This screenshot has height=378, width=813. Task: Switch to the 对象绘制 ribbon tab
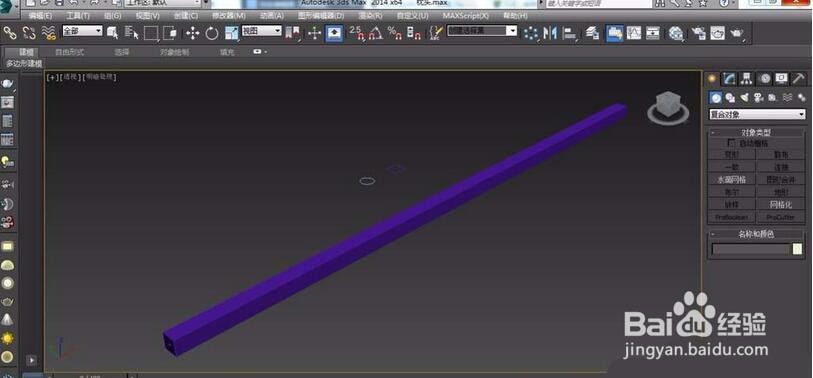pos(175,52)
